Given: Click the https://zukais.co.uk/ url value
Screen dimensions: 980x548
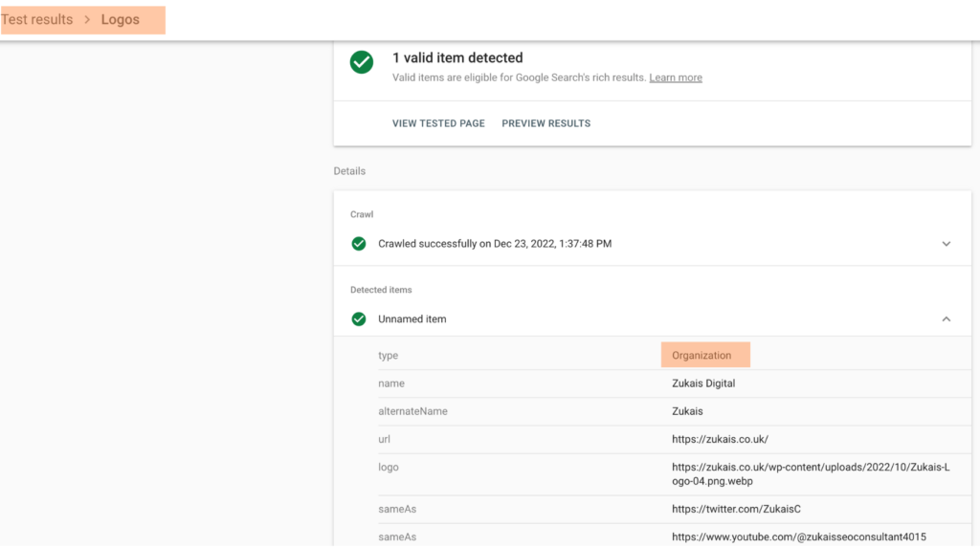Looking at the screenshot, I should tap(720, 440).
